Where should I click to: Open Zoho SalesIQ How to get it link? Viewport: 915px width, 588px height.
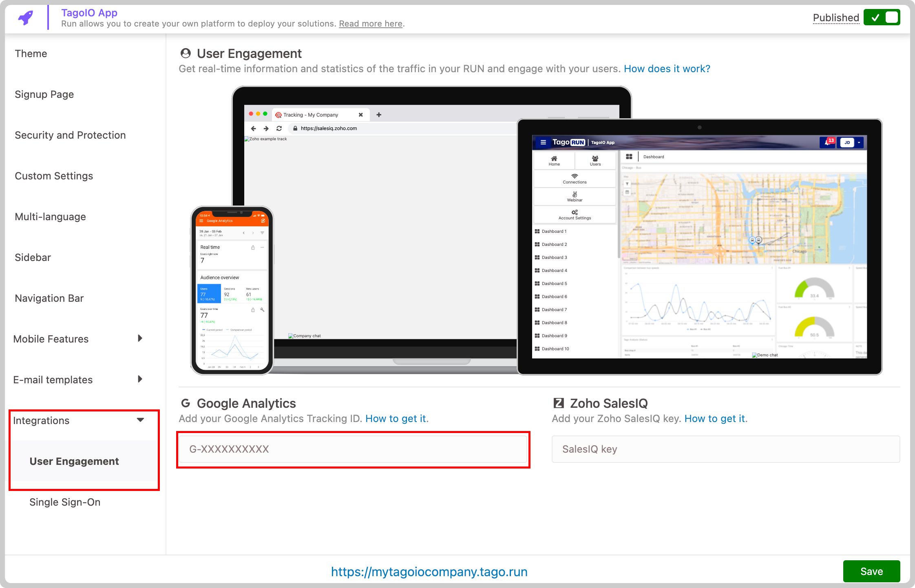(716, 418)
